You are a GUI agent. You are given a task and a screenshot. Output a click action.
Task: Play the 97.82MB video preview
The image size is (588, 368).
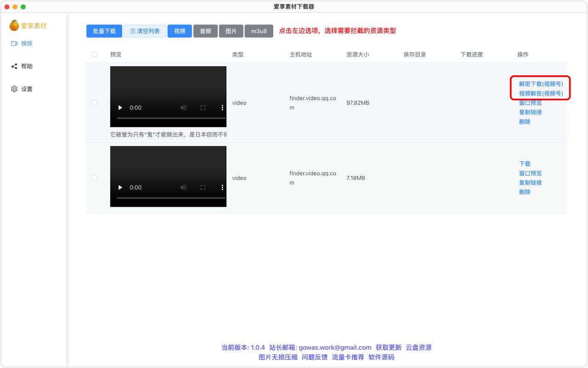point(120,108)
